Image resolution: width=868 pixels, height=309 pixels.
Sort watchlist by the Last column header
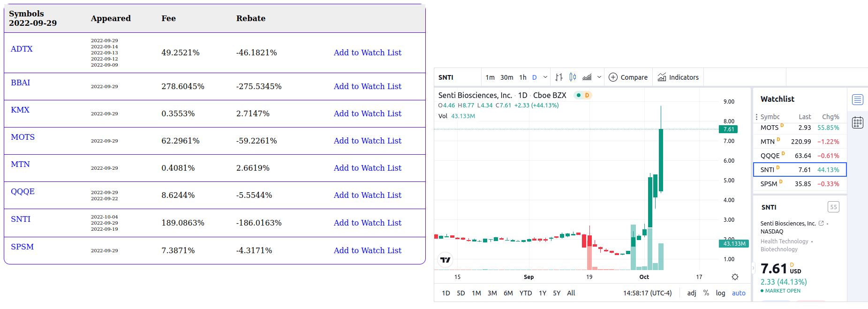(x=805, y=117)
